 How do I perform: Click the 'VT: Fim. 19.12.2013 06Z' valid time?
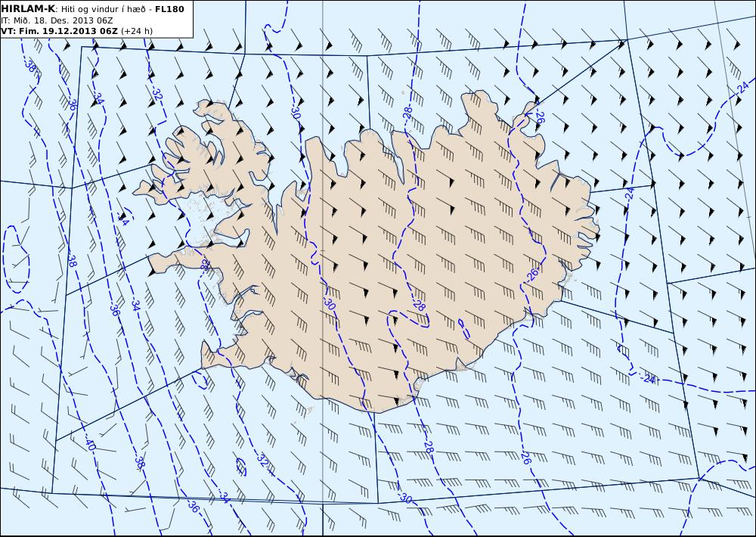59,31
